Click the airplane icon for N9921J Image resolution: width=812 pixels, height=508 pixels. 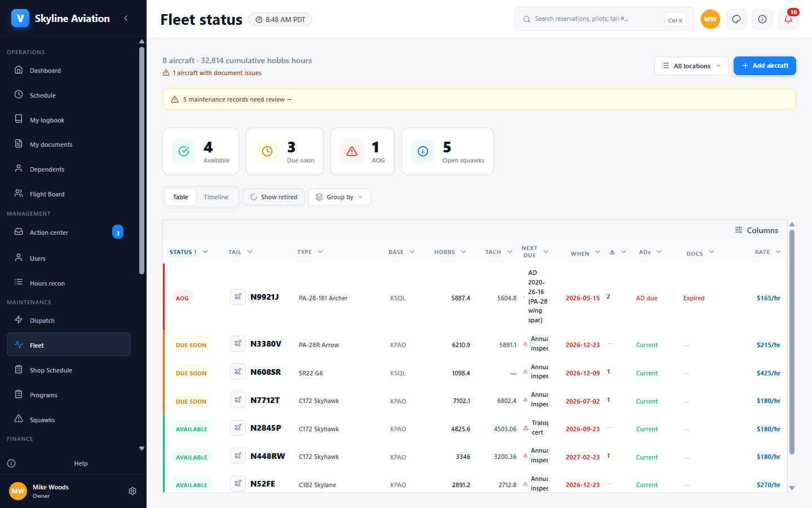pos(238,296)
